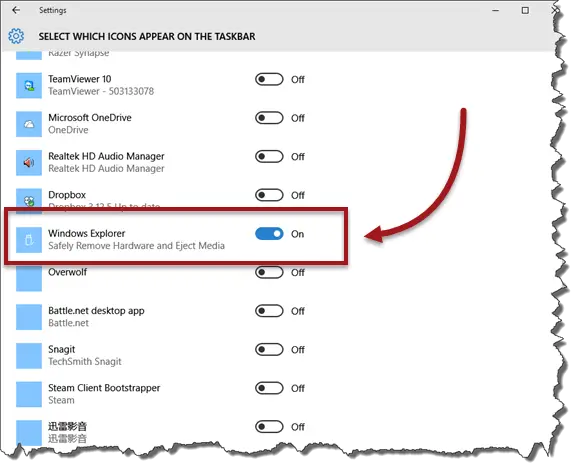Click the Settings gear icon
Viewport: 580px width, 471px height.
[16, 36]
